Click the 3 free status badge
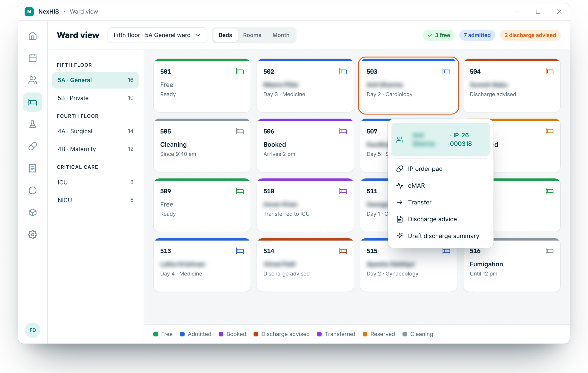 click(x=439, y=35)
